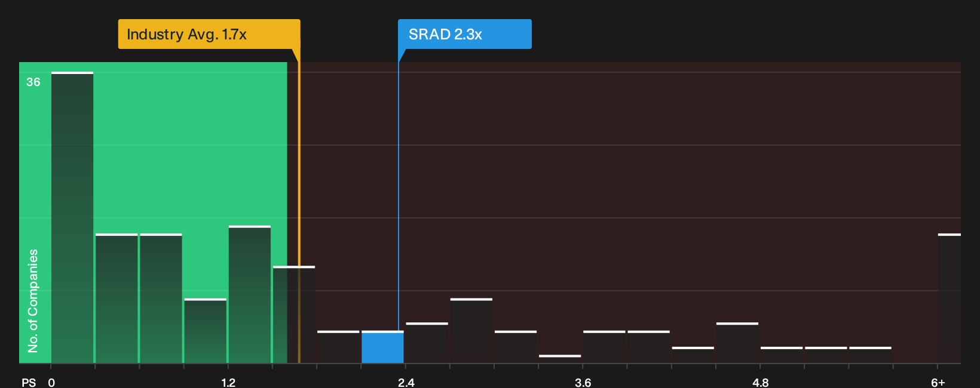This screenshot has height=388, width=980.
Task: Click the Industry Avg. 1.7x label
Action: tap(209, 34)
